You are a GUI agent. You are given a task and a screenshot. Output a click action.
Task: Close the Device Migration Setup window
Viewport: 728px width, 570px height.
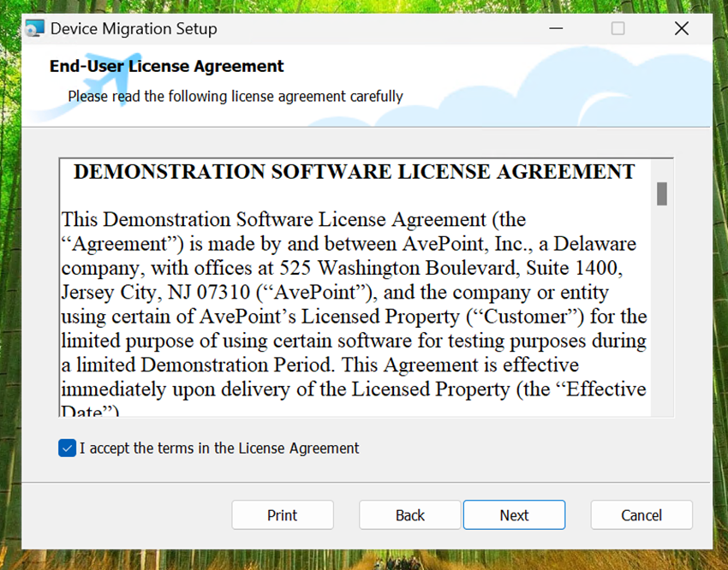681,29
